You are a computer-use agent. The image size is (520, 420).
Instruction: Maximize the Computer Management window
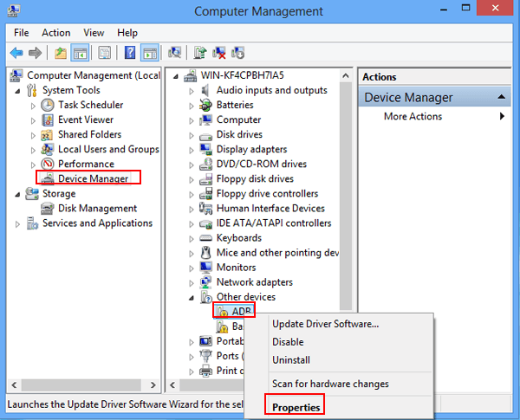click(465, 8)
